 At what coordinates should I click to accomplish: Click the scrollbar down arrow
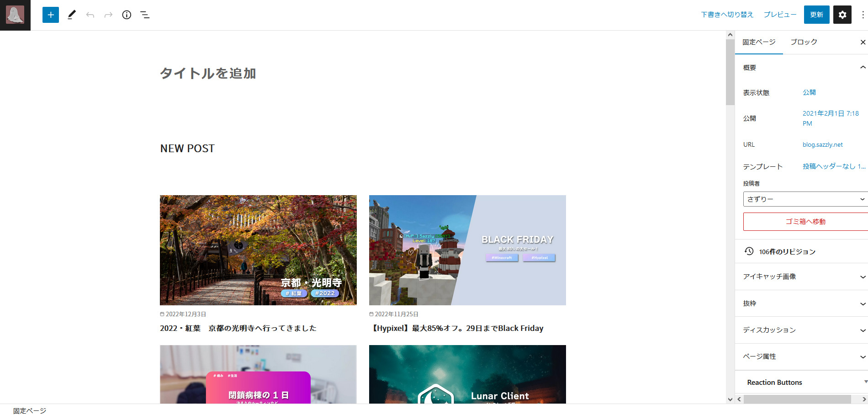click(730, 399)
